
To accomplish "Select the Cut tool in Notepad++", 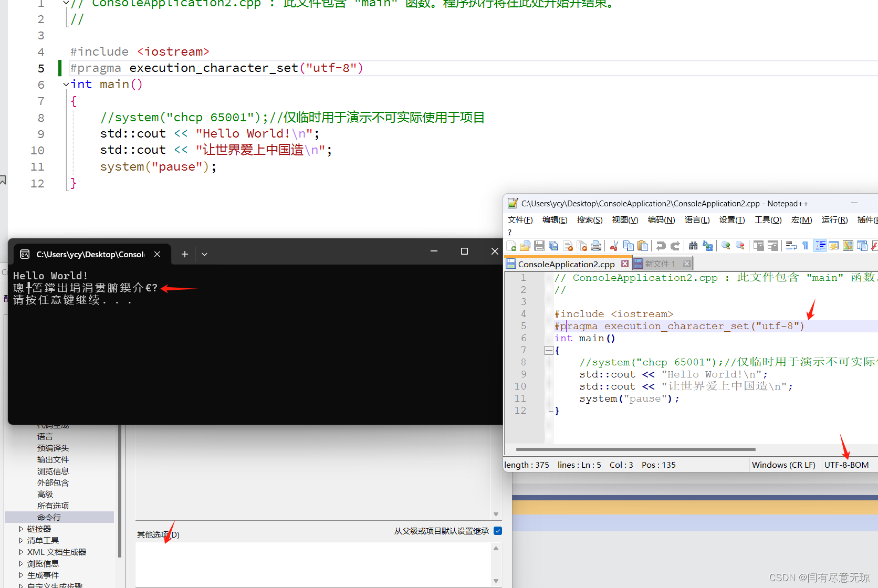I will (613, 245).
